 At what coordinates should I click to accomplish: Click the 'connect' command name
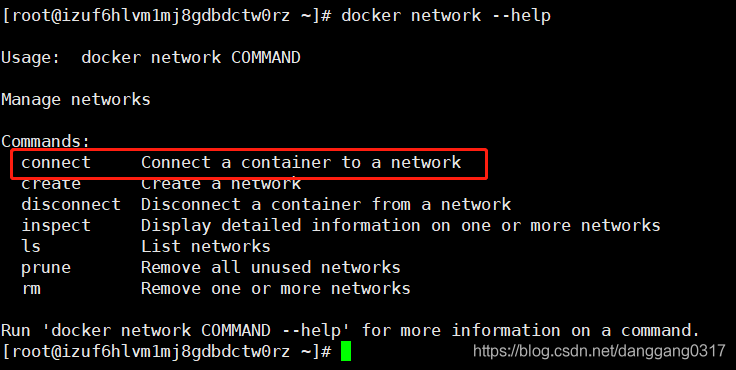click(56, 162)
